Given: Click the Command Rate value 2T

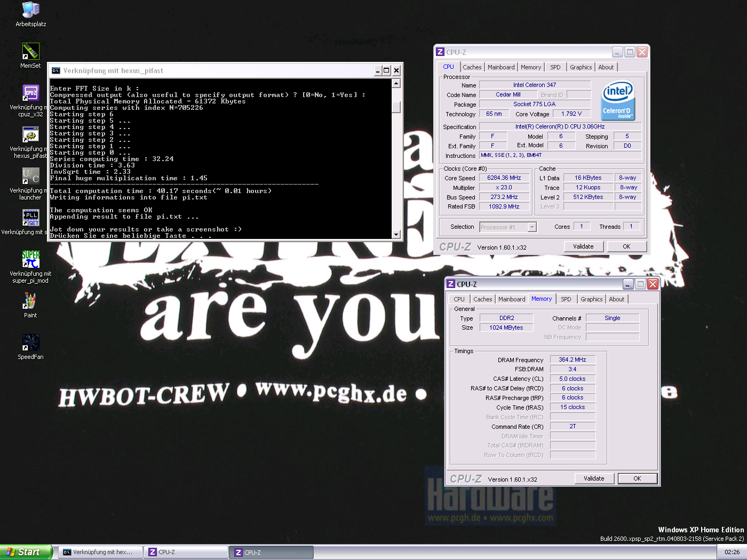Looking at the screenshot, I should (573, 426).
